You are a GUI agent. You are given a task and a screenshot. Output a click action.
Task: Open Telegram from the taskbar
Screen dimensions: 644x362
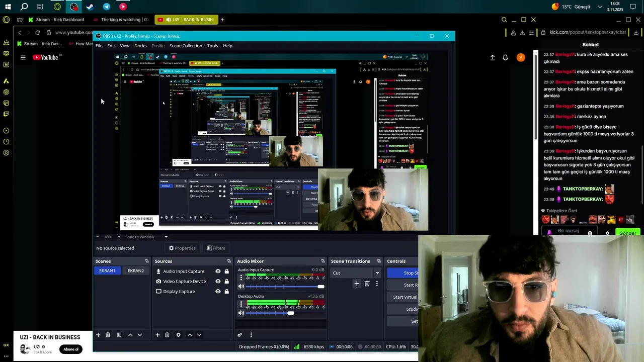point(107,7)
